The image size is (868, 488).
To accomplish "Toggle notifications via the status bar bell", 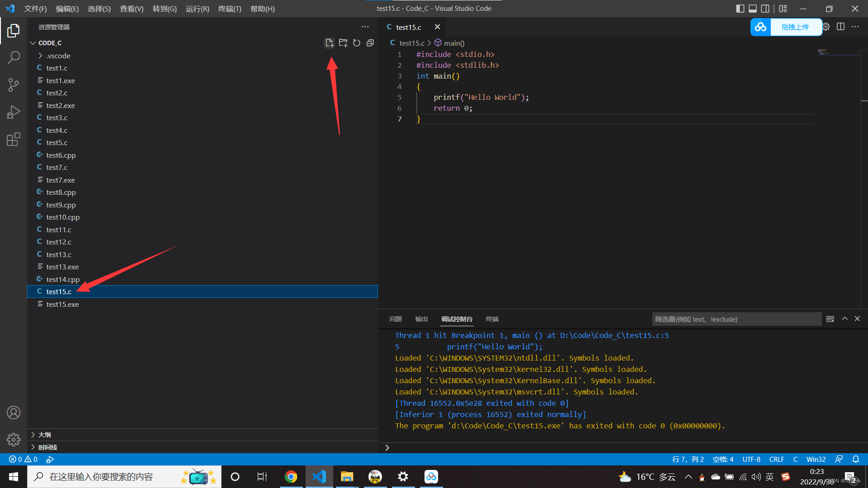I will [855, 459].
